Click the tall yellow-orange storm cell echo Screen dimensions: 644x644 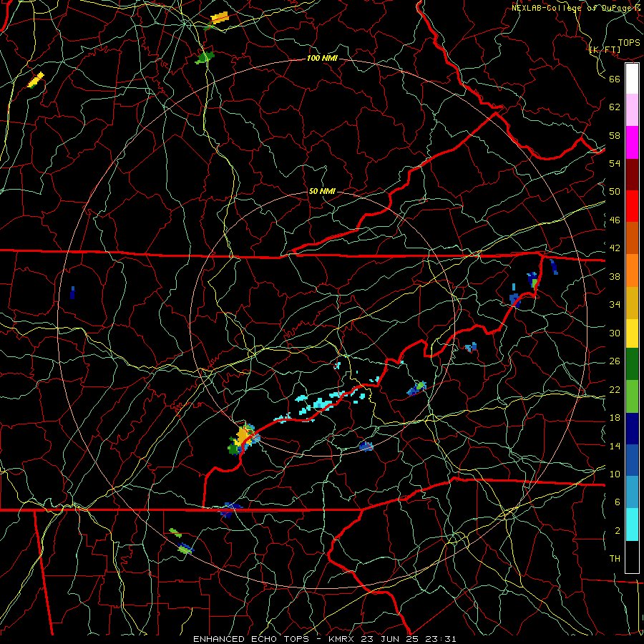244,439
